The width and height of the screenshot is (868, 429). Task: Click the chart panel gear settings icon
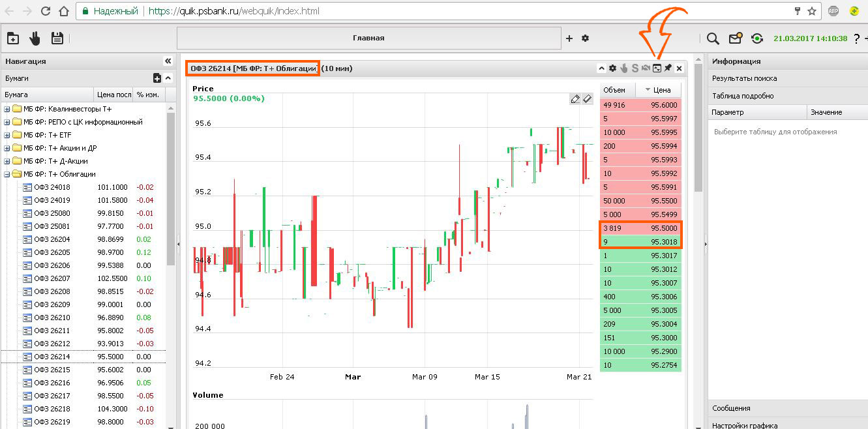pyautogui.click(x=612, y=68)
